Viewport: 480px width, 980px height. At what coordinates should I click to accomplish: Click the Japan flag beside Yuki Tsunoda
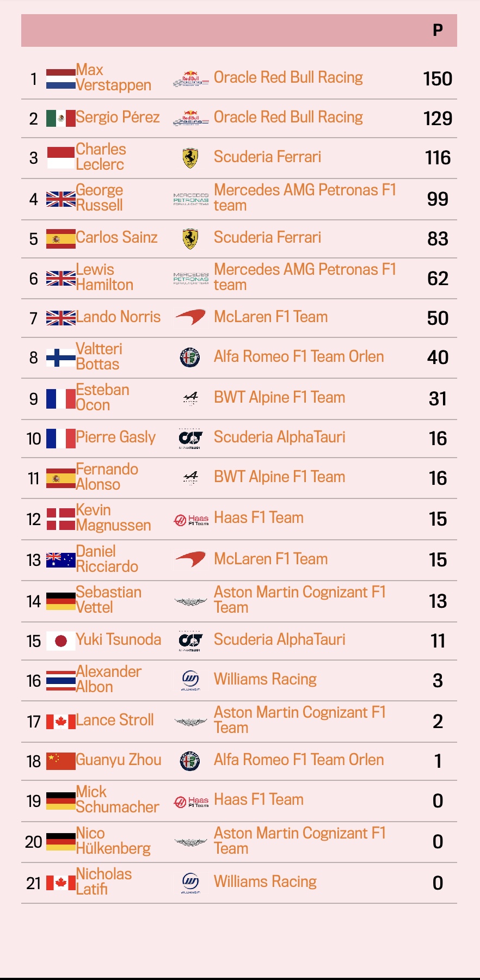click(x=60, y=641)
